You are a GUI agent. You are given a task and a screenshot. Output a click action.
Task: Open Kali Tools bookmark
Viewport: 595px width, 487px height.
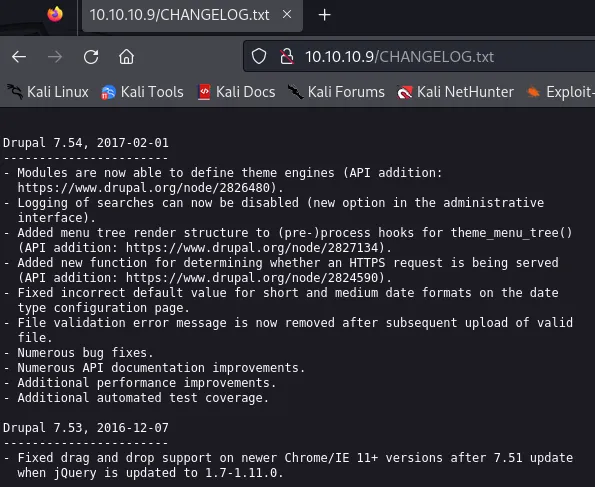tap(142, 92)
